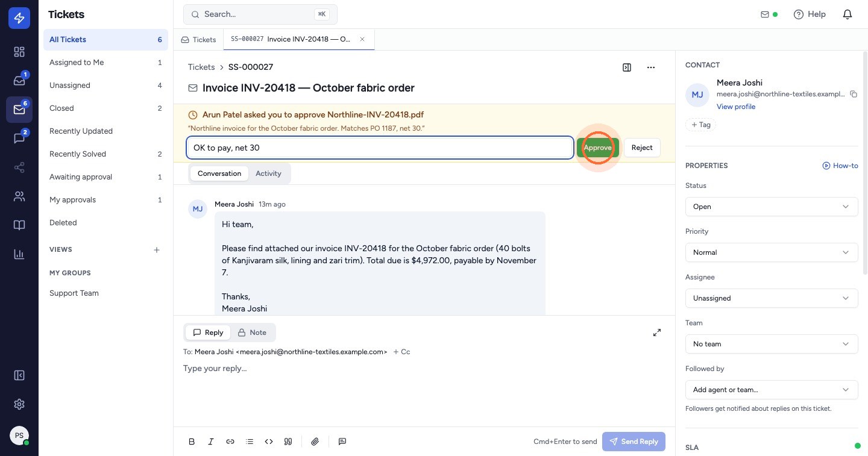
Task: Switch to the Activity tab
Action: 268,173
